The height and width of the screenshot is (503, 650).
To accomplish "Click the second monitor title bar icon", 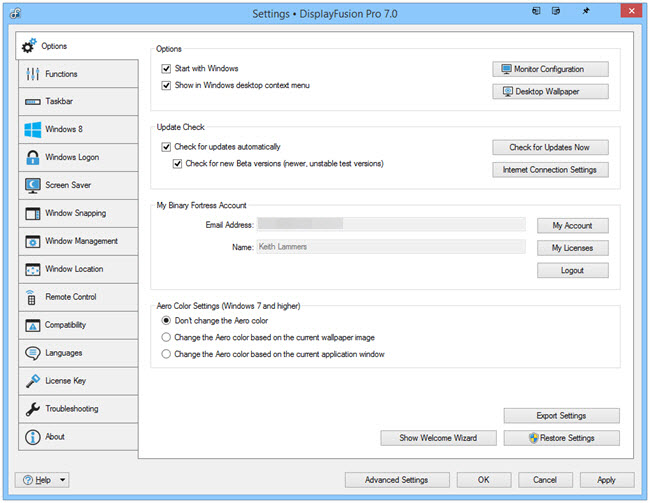I will (x=556, y=11).
